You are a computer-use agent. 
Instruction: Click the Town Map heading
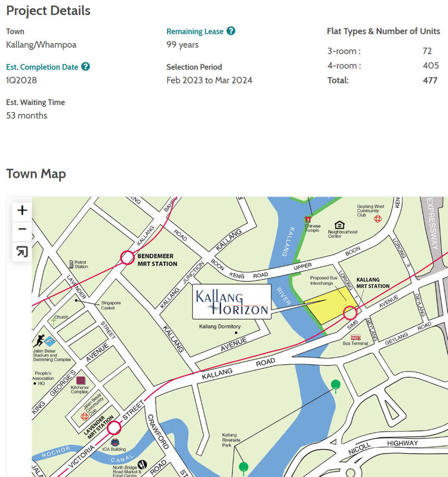point(36,174)
